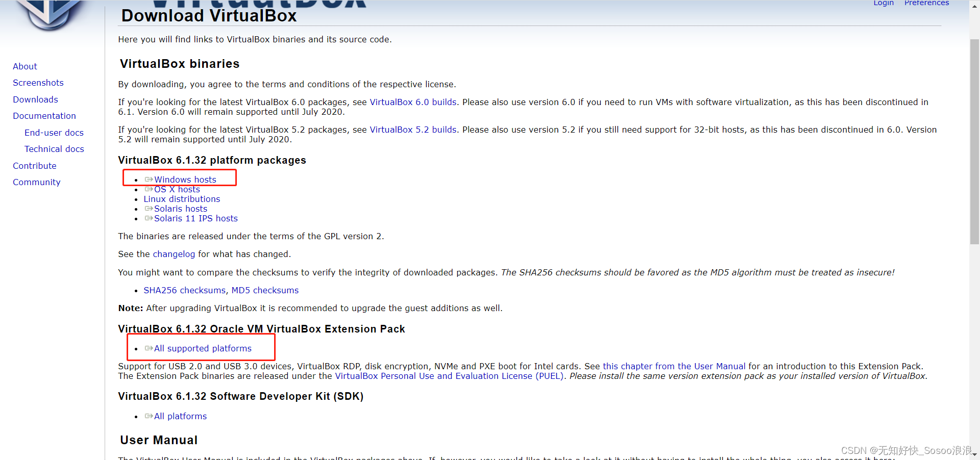Go to Downloads in the sidebar
Screen dimensions: 980x460
[x=35, y=99]
